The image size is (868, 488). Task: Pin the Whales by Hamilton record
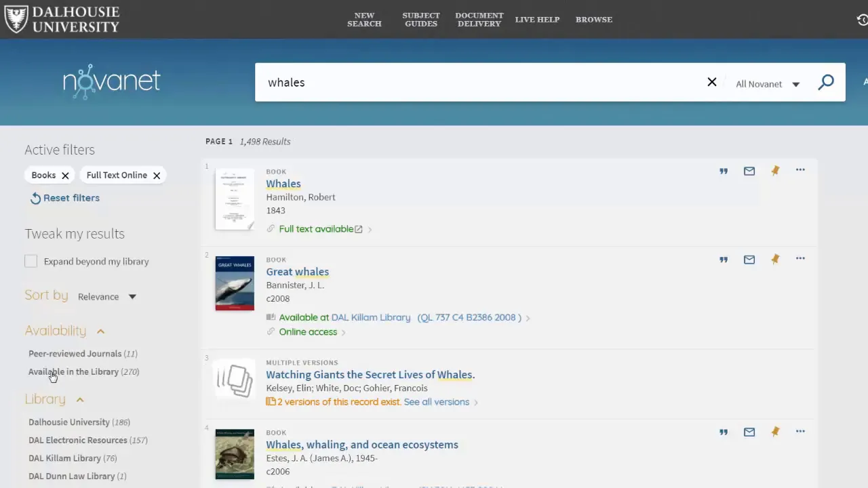775,171
